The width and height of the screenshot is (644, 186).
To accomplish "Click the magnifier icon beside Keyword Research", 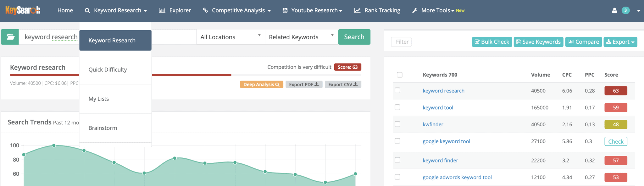I will tap(87, 10).
